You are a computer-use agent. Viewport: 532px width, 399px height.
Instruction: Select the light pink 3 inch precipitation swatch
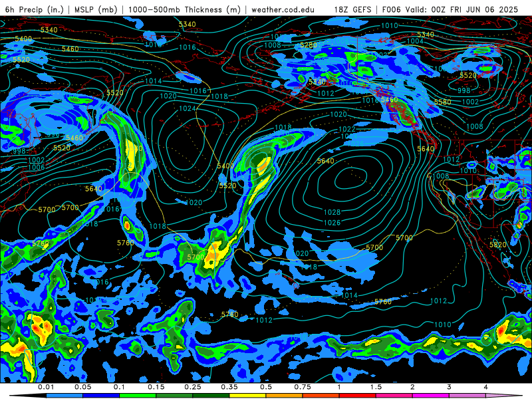[x=467, y=396]
